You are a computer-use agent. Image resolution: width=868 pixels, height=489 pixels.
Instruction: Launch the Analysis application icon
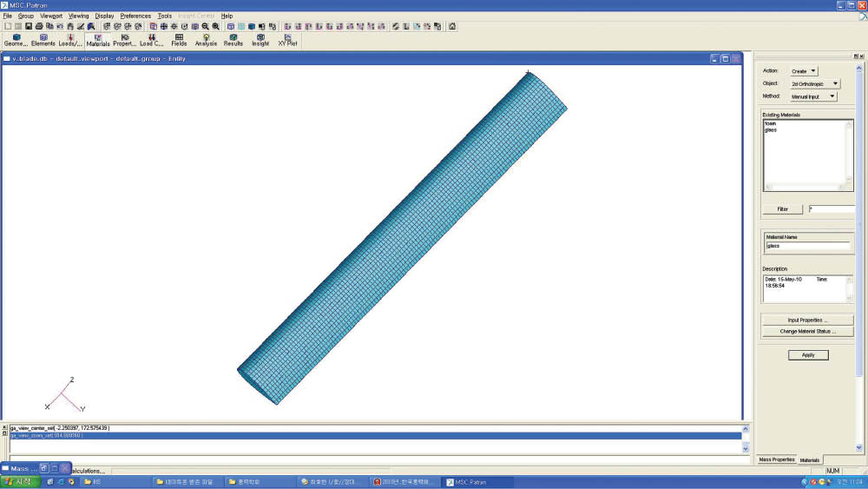[x=206, y=39]
